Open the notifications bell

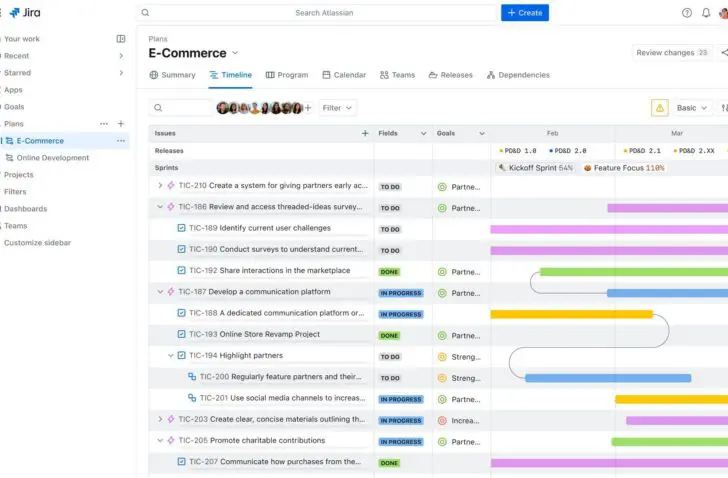(x=706, y=13)
